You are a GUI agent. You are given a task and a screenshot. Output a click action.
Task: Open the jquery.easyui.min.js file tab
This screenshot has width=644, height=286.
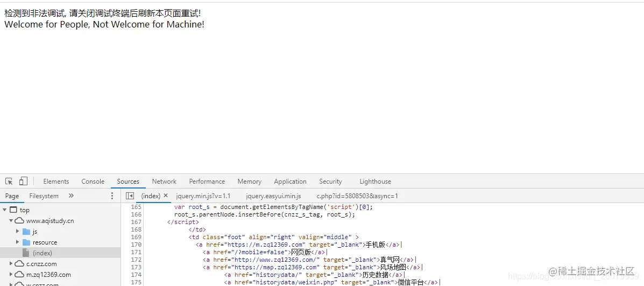(x=273, y=196)
